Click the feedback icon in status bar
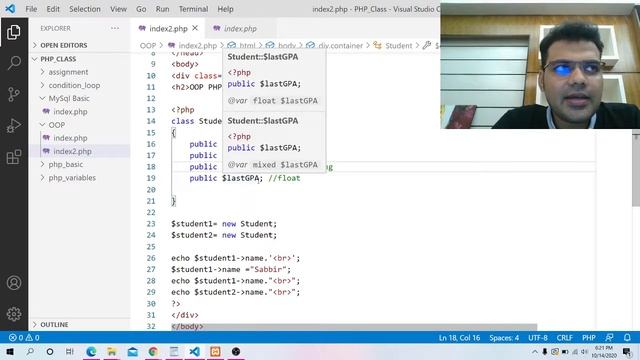The width and height of the screenshot is (640, 360). pyautogui.click(x=609, y=338)
